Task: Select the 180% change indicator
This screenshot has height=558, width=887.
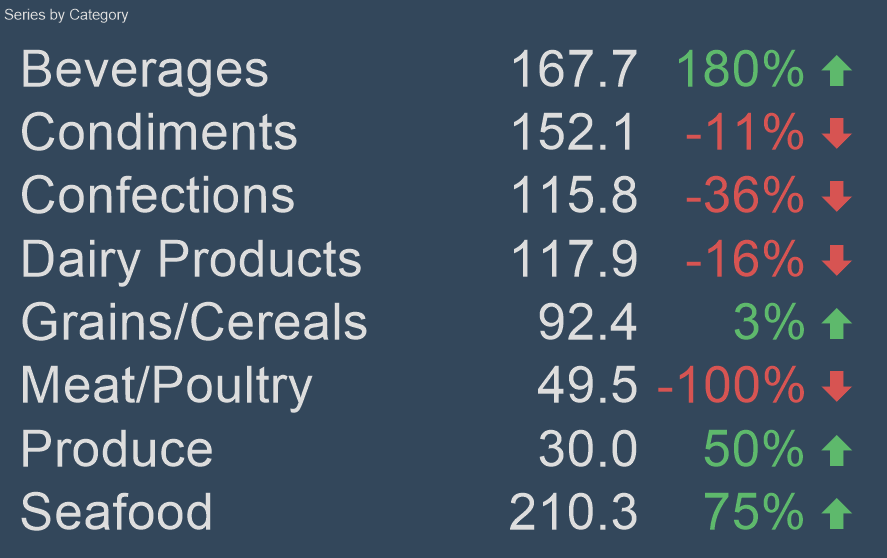Action: point(740,70)
